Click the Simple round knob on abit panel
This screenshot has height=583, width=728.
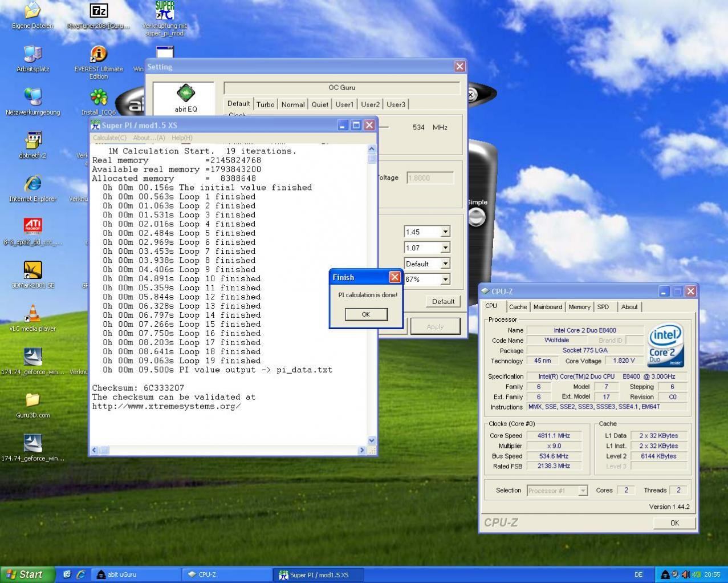coord(477,217)
